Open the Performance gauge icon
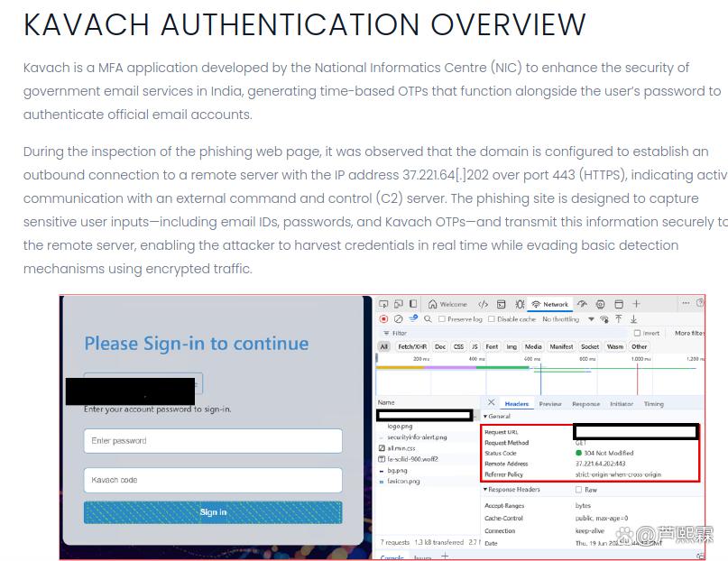728x561 pixels. 582,304
